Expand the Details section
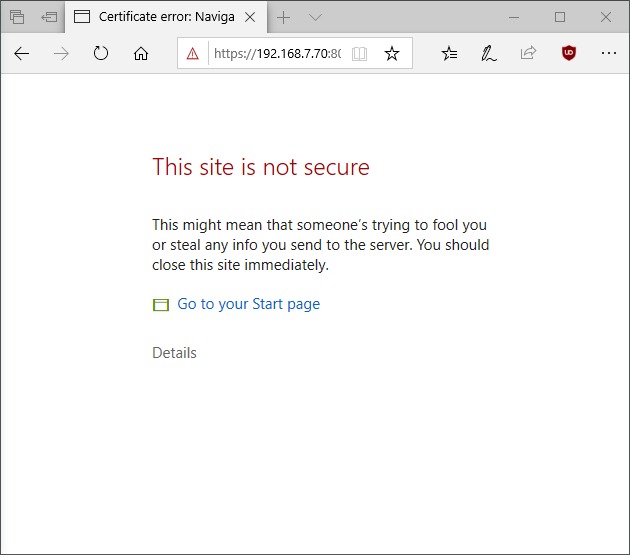Viewport: 630px width, 555px height. coord(174,353)
